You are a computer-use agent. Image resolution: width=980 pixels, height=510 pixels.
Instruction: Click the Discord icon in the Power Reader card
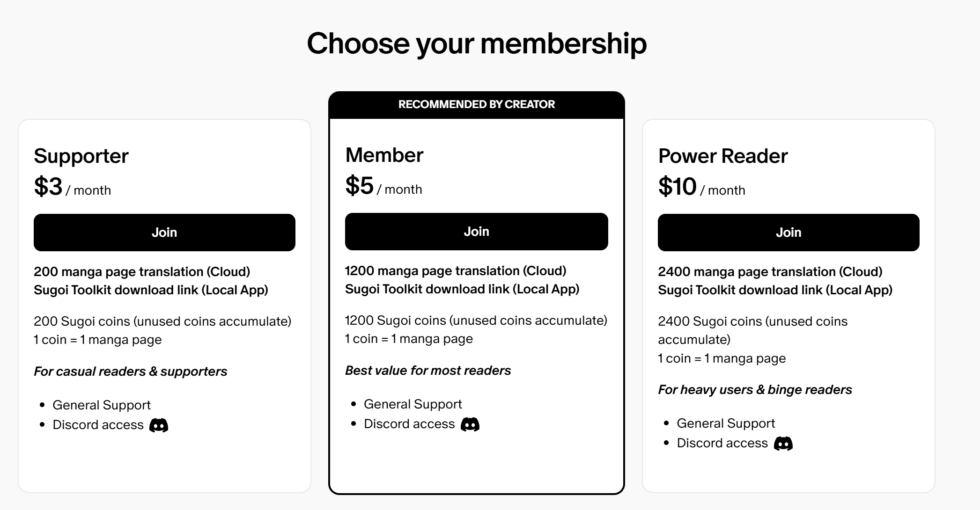783,444
